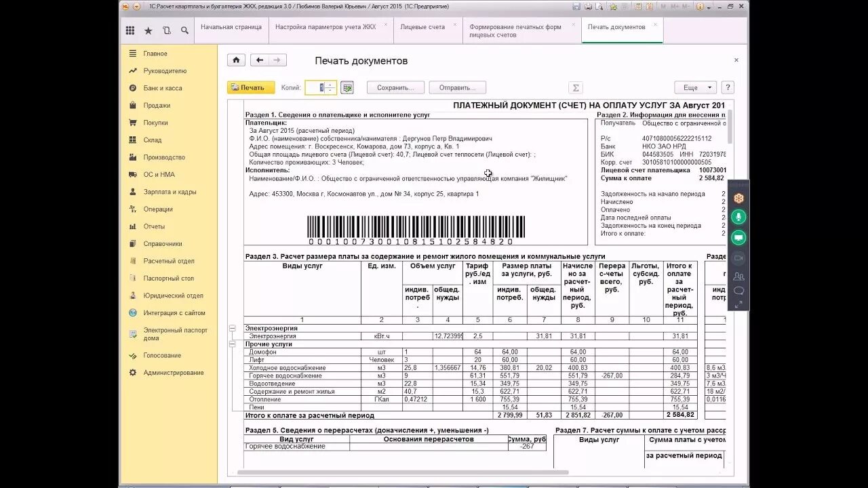Select the Холодное водоснабжение row label
868x488 pixels.
pos(287,367)
